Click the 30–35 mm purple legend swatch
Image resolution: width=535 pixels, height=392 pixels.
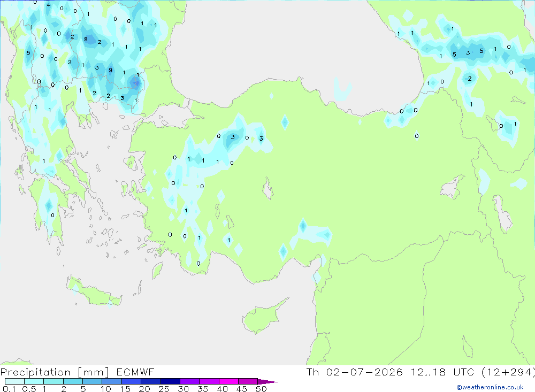point(190,381)
